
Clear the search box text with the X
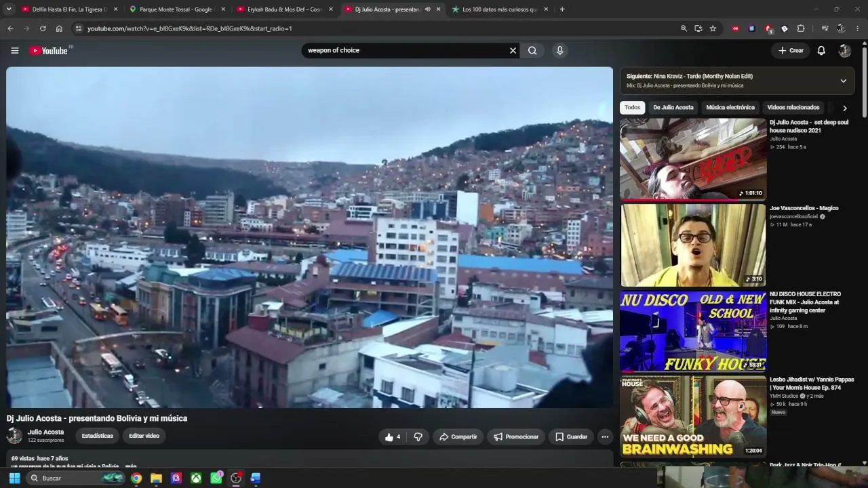[513, 50]
